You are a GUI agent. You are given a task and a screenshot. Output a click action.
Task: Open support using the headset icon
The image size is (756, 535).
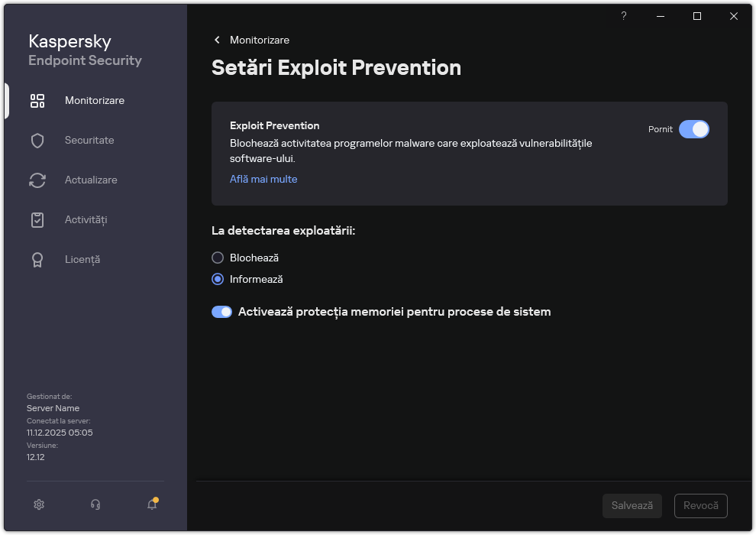click(95, 504)
